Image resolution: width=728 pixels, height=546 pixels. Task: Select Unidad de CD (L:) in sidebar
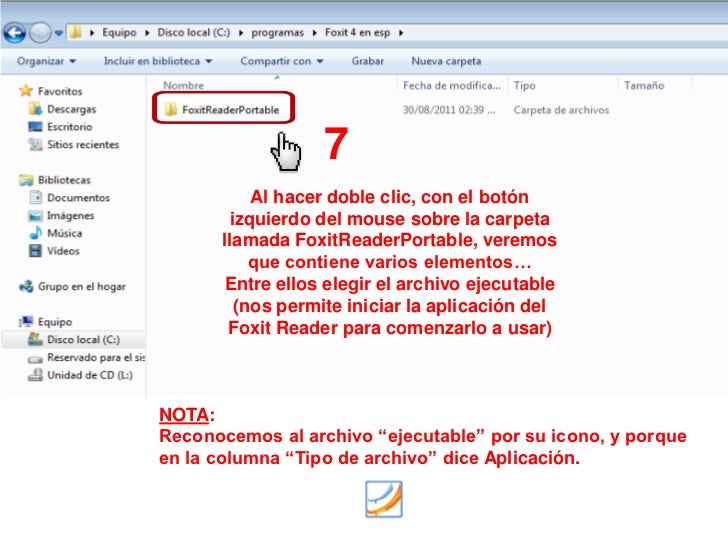[x=90, y=375]
